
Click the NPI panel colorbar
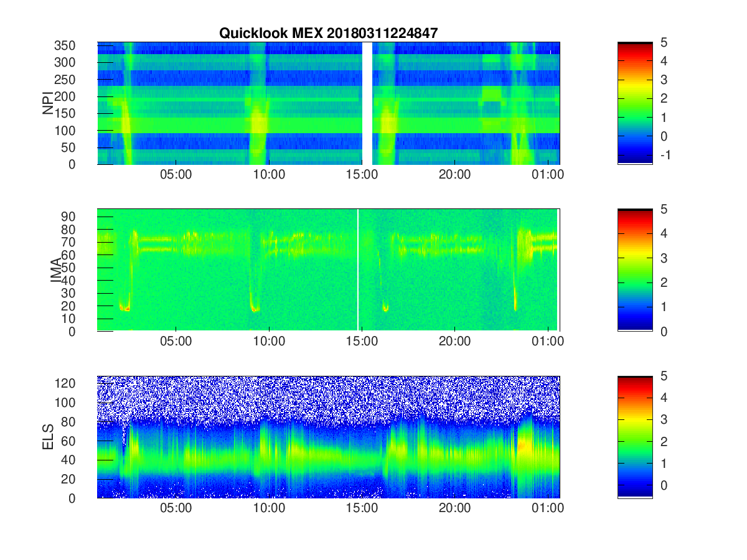(x=635, y=103)
